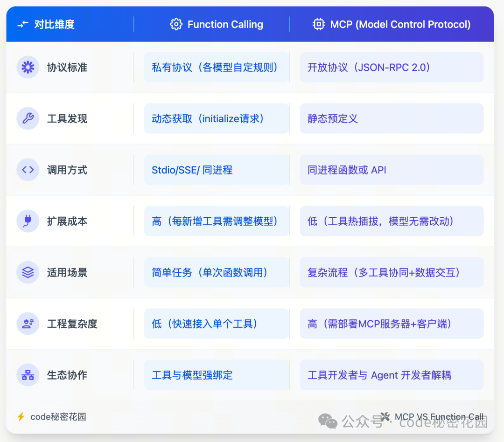504x442 pixels.
Task: Click the gear icon next to Function Calling
Action: coord(176,24)
